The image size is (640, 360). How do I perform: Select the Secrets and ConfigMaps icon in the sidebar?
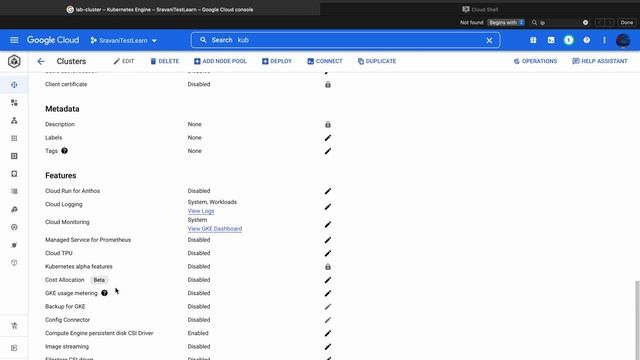pyautogui.click(x=14, y=156)
